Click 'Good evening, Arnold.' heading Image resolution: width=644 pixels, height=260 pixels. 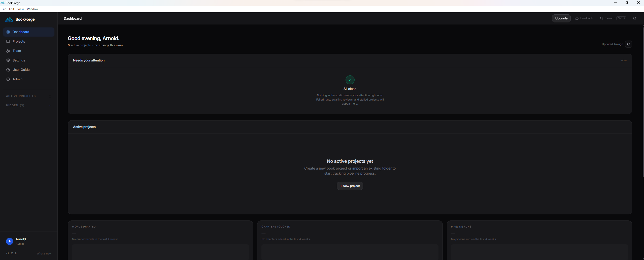93,38
